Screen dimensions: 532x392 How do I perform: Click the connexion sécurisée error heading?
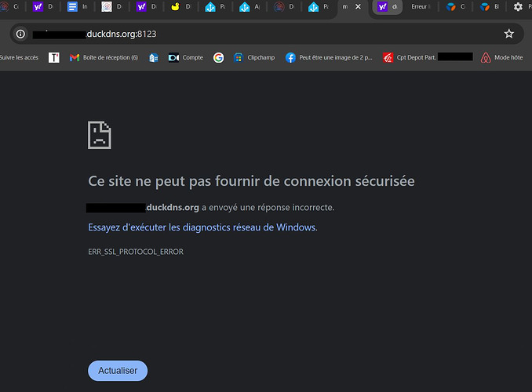coord(251,181)
